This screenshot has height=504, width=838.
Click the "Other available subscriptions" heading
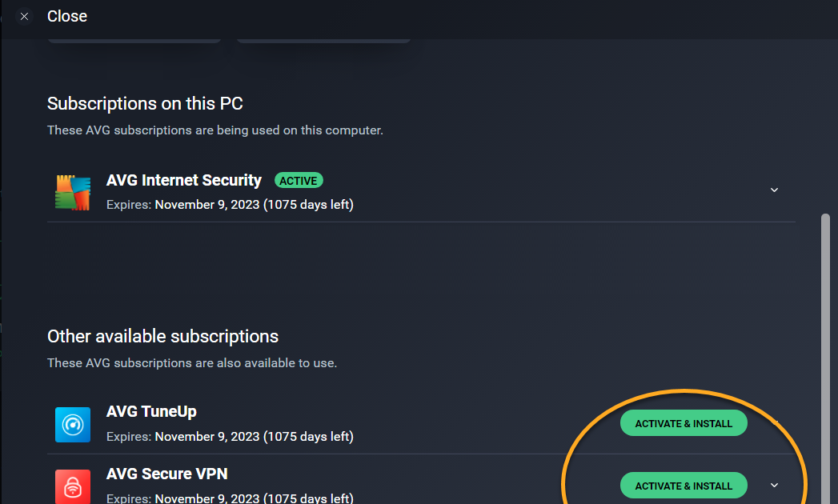coord(162,337)
